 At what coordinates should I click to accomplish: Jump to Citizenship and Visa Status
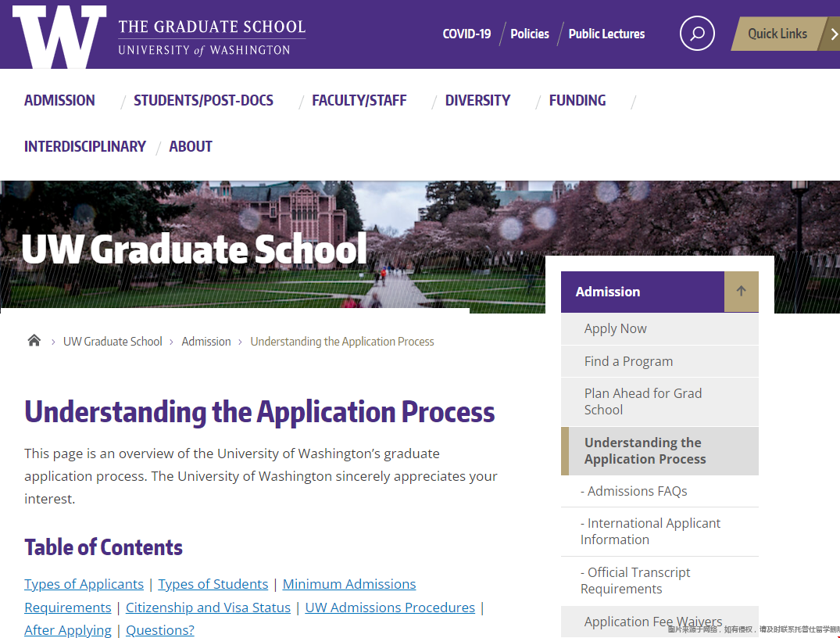coord(209,608)
